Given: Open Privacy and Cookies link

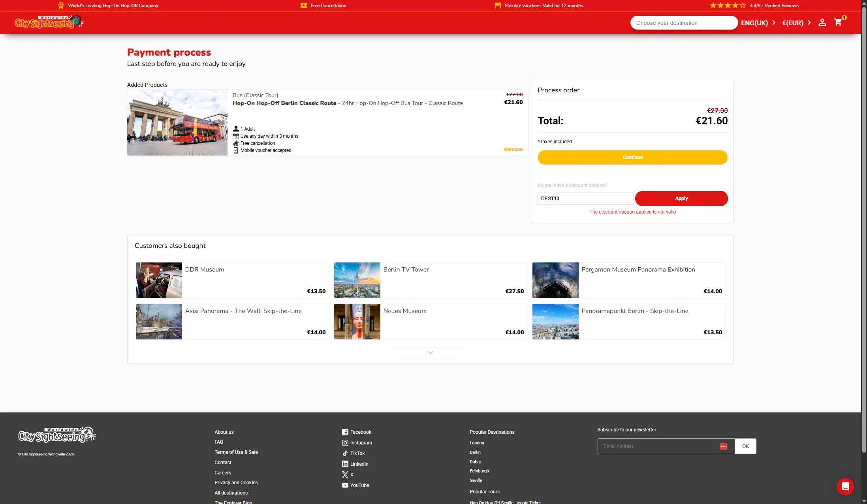Looking at the screenshot, I should [236, 483].
